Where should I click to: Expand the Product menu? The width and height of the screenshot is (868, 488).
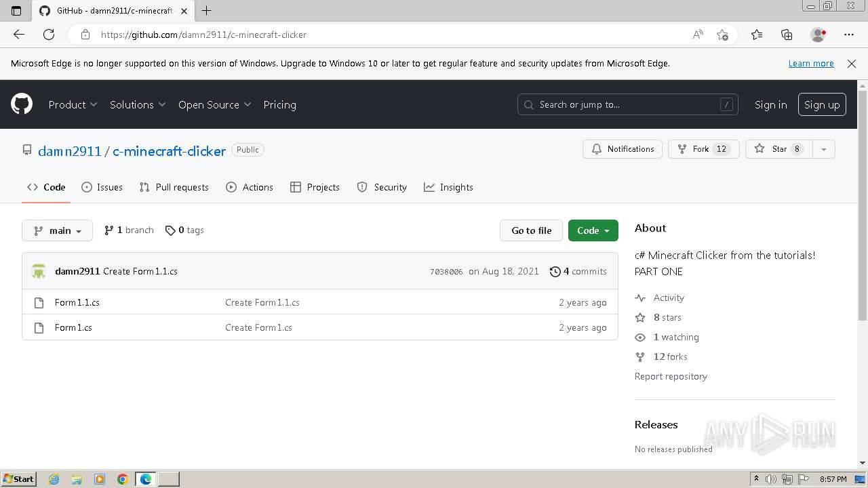tap(73, 104)
